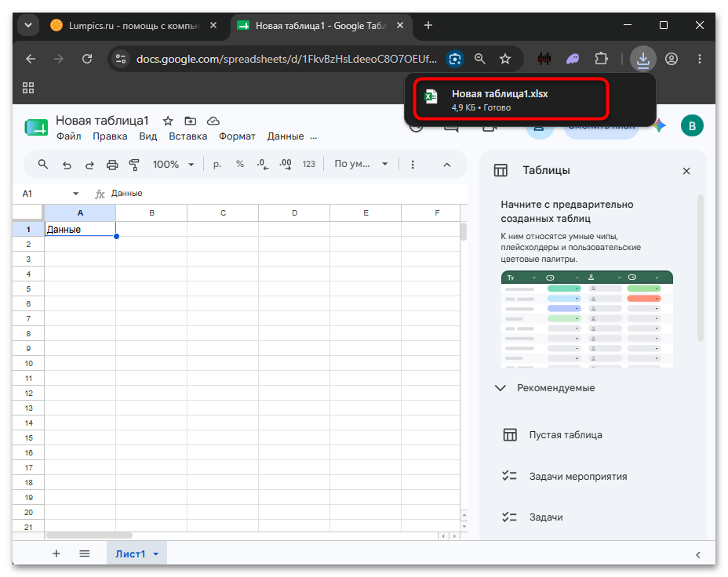Viewport: 728px width, 577px height.
Task: Open the font dropdown 'По ум...'
Action: (x=361, y=164)
